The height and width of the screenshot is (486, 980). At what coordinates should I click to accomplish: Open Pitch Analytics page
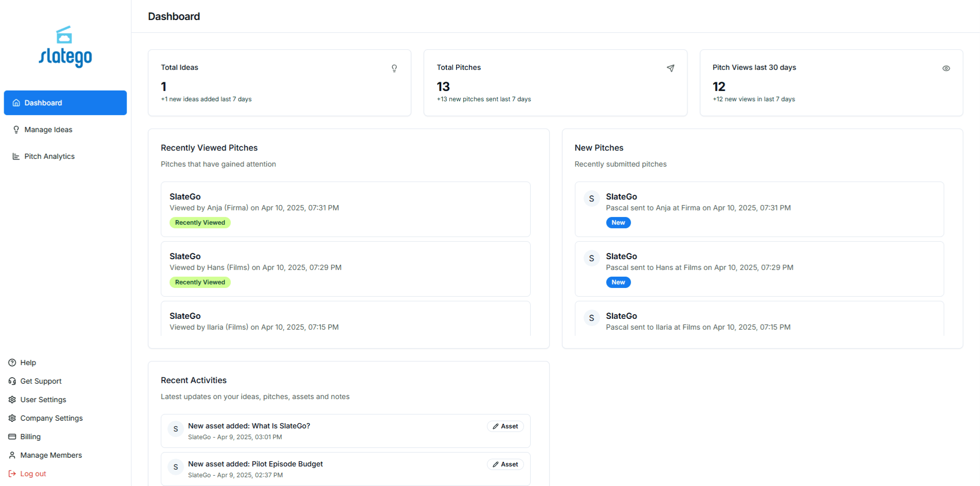(49, 156)
